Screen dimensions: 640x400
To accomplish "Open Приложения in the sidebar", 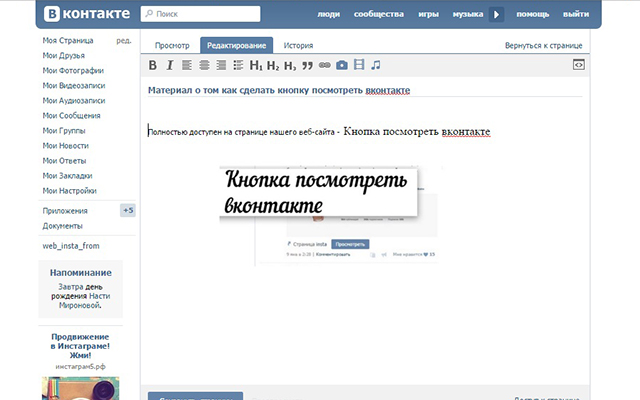I will tap(65, 211).
